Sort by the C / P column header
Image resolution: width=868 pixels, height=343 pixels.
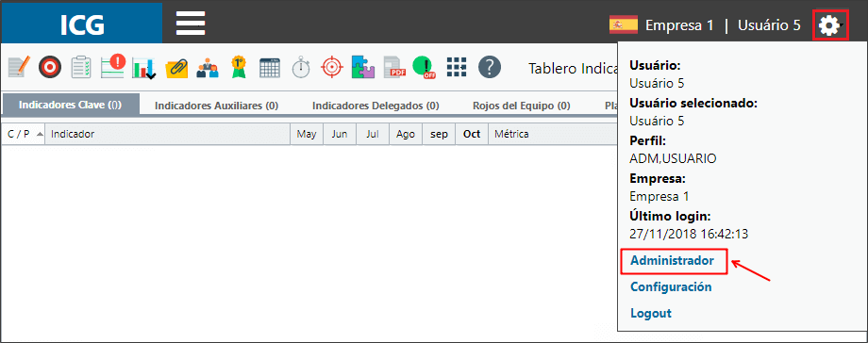click(24, 134)
